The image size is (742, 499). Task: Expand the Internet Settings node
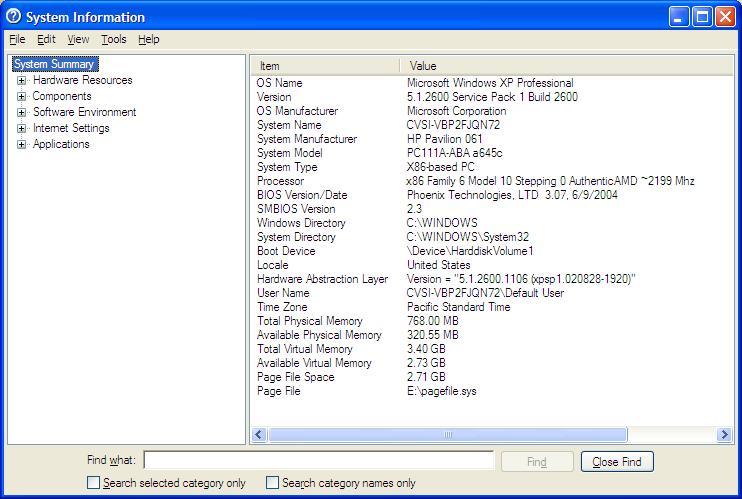coord(21,128)
